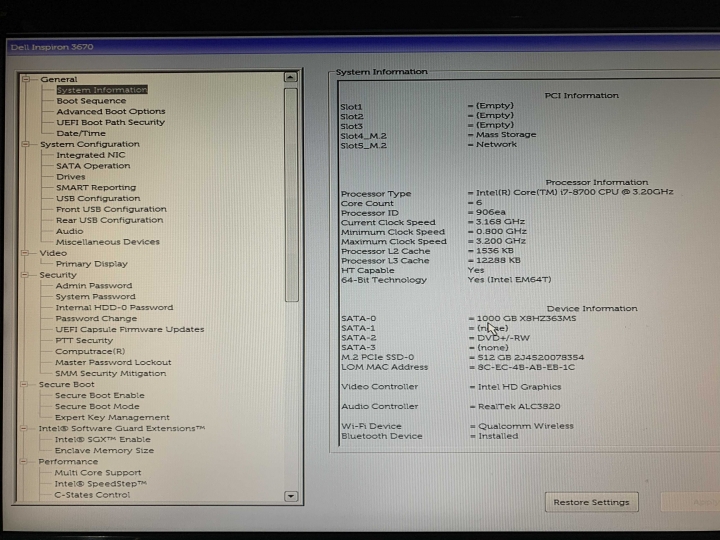
Task: Open Boot Sequence settings
Action: 91,101
